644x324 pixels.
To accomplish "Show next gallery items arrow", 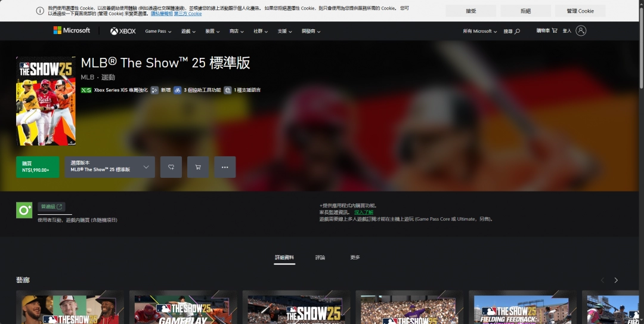I will (x=615, y=280).
